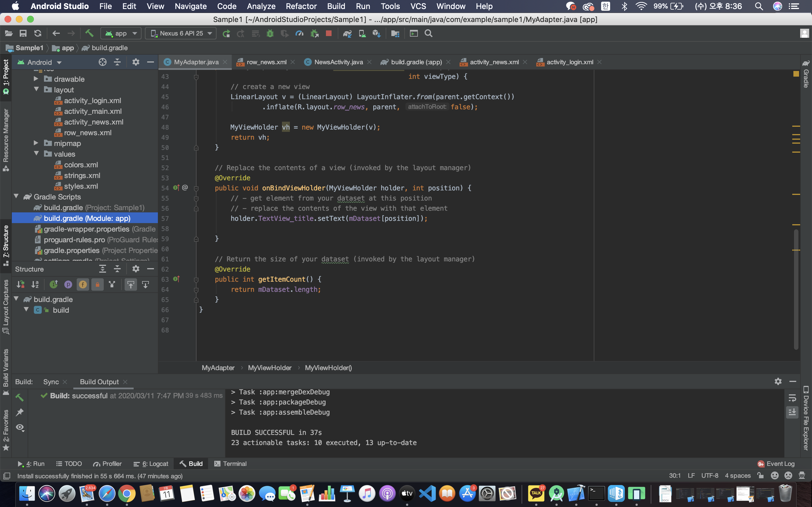Toggle Show Fields filter in Structure panel
This screenshot has width=812, height=507.
pos(83,285)
